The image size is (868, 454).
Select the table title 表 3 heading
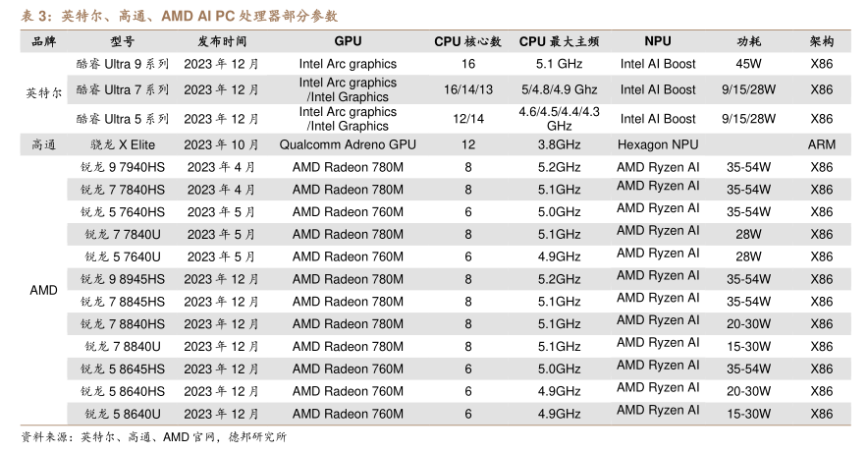pos(180,16)
